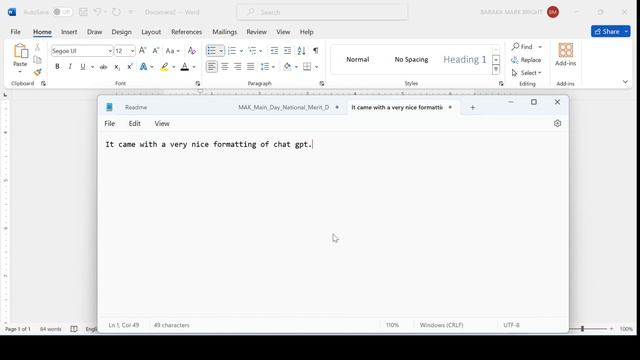Click the Decrease Font Size icon
Viewport: 640px width, 360px height.
[x=156, y=51]
